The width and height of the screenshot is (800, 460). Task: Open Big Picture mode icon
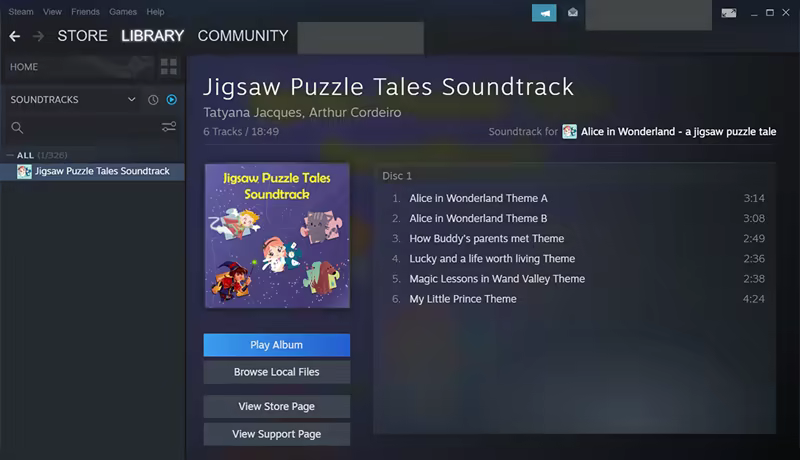tap(729, 13)
